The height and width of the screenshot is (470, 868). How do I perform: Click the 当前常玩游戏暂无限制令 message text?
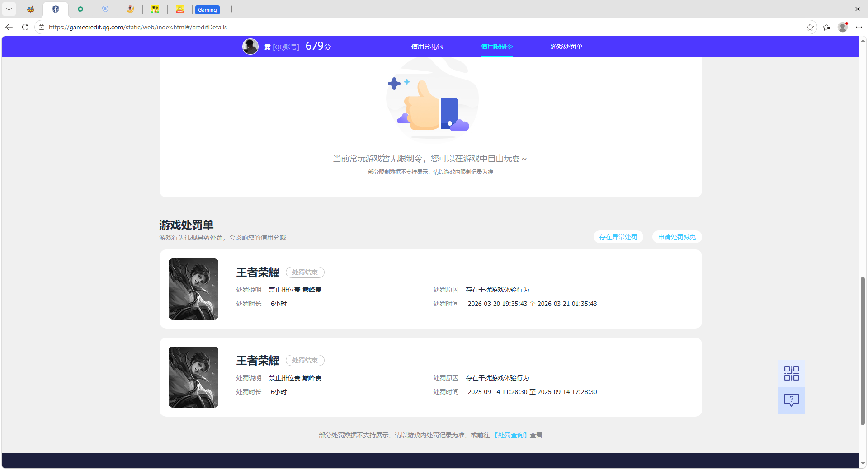click(x=430, y=159)
